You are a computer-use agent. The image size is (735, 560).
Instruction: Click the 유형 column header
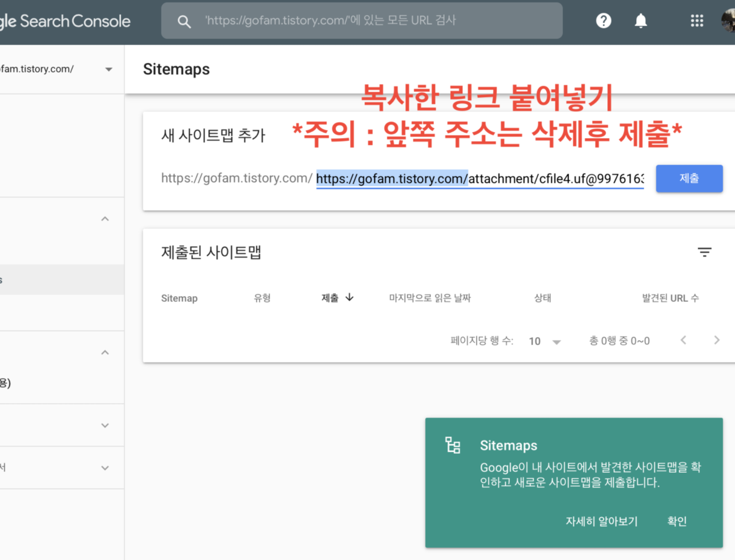pyautogui.click(x=262, y=298)
